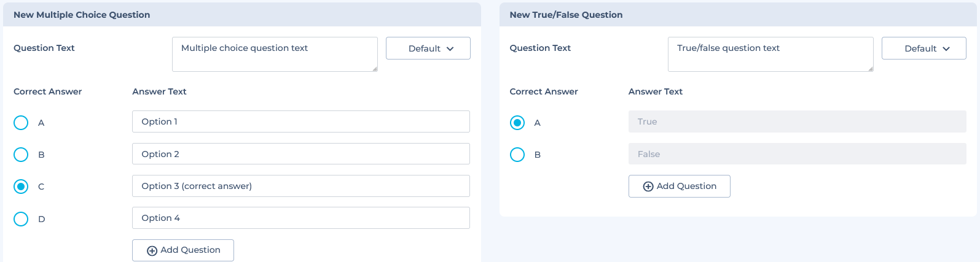Click the selected A radio in True/False question
This screenshot has width=980, height=262.
517,123
